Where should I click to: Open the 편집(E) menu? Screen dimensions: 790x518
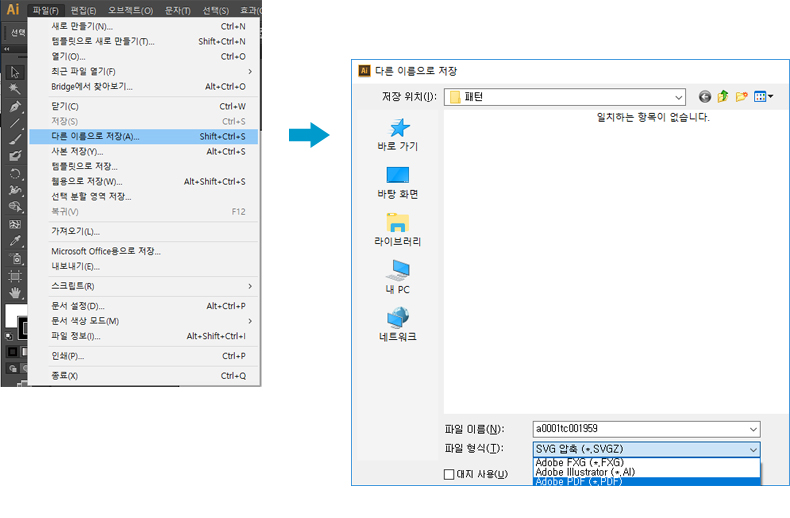pos(83,10)
